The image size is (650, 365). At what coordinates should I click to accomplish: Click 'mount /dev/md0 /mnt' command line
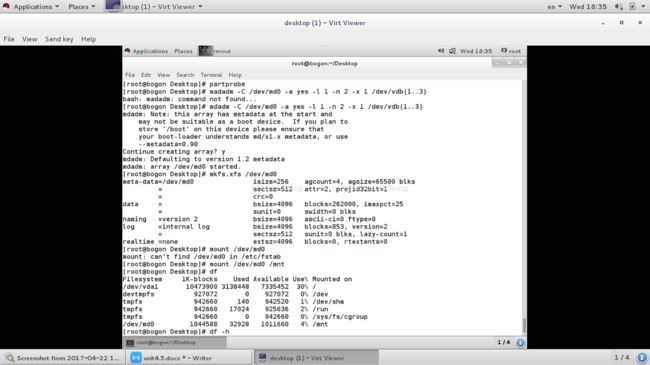coord(204,264)
